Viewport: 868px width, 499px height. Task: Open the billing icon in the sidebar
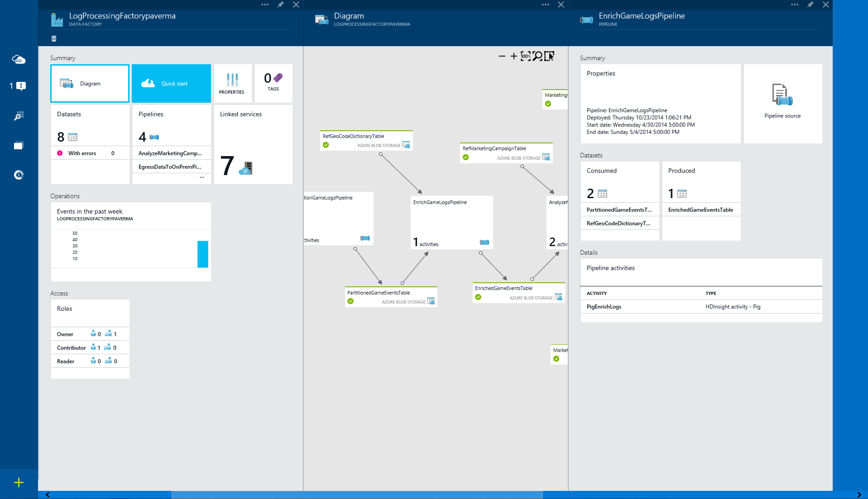point(19,175)
